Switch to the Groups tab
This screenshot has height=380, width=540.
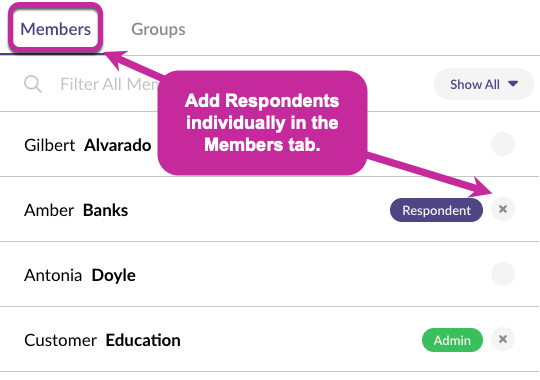coord(158,29)
